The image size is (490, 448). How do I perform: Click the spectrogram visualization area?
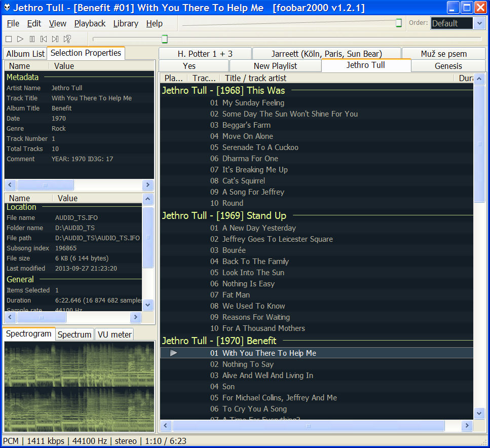[79, 386]
